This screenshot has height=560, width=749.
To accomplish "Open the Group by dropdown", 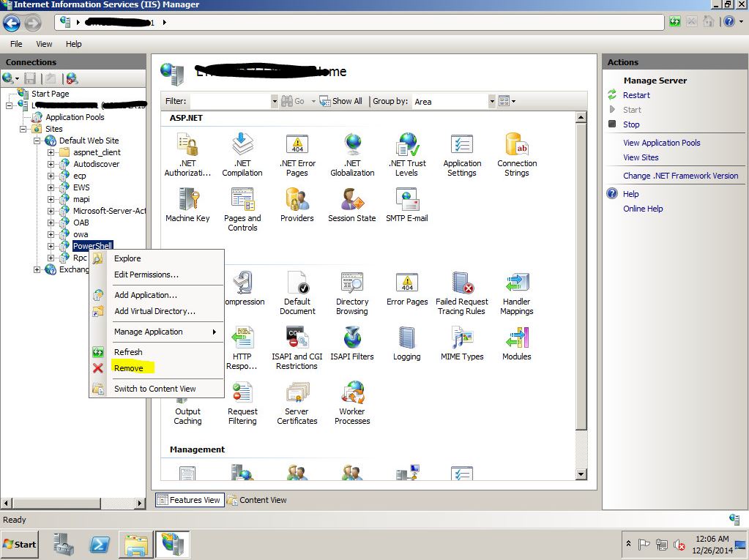I will click(491, 101).
